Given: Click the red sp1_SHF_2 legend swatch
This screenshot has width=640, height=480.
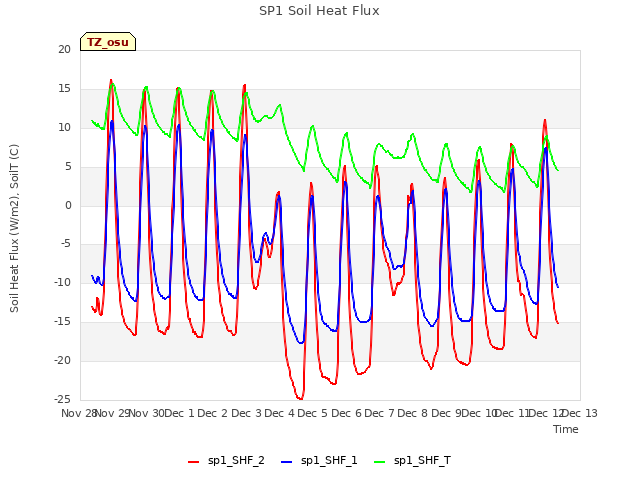Looking at the screenshot, I should pos(193,462).
